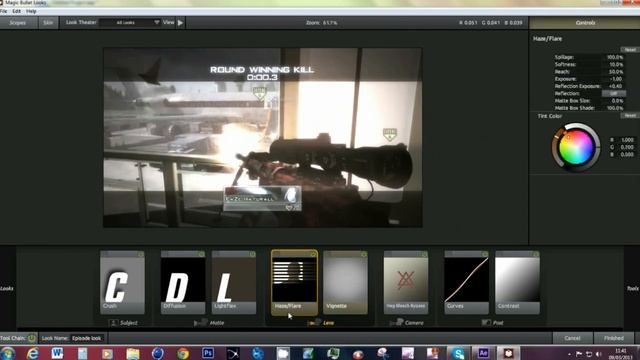Click the sniper preview image
The width and height of the screenshot is (640, 360).
pos(262,138)
